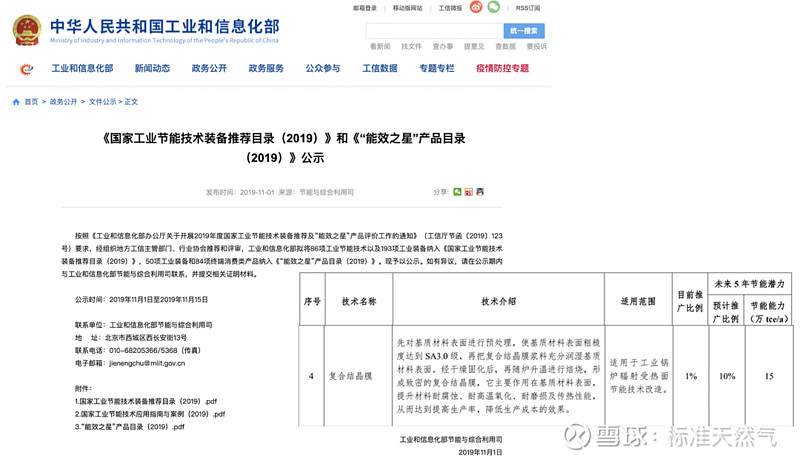Screen dimensions: 800x461
Task: Select 查办事 search shortcut
Action: 443,46
